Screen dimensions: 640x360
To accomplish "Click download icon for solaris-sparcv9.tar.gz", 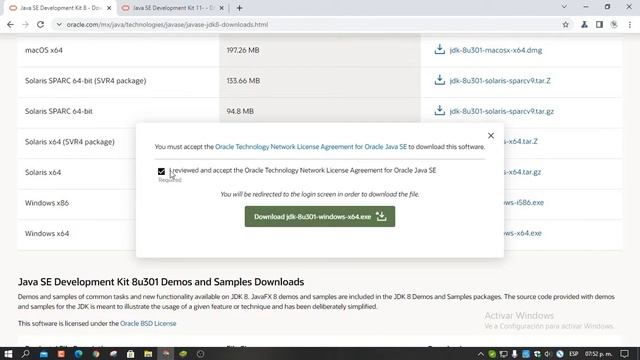I will coord(439,111).
